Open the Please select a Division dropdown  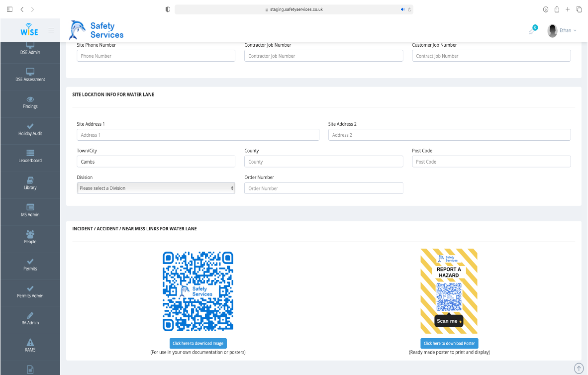click(156, 188)
